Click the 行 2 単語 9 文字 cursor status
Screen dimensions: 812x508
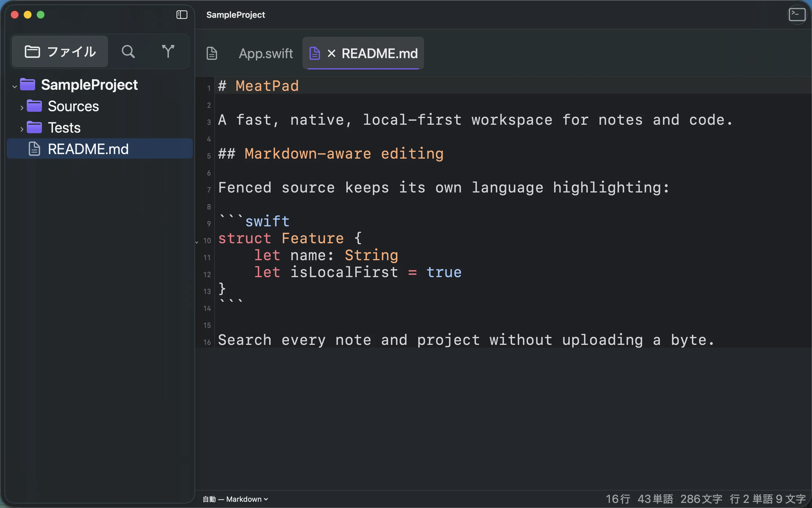coord(768,499)
